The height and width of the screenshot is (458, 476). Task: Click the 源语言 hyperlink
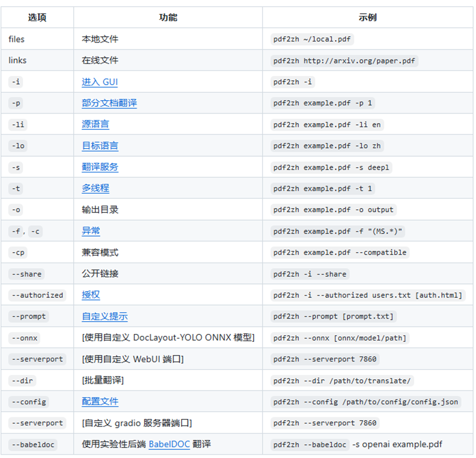(95, 124)
